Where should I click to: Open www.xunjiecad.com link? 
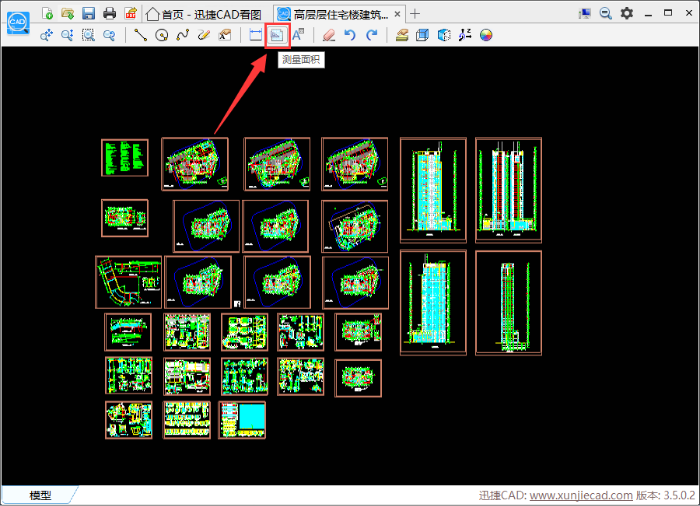[580, 496]
